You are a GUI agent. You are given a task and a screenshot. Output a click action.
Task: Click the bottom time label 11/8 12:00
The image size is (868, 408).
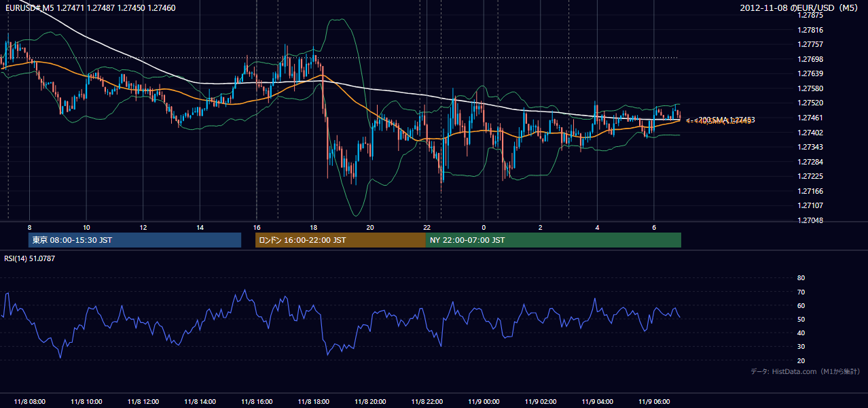[x=143, y=401]
